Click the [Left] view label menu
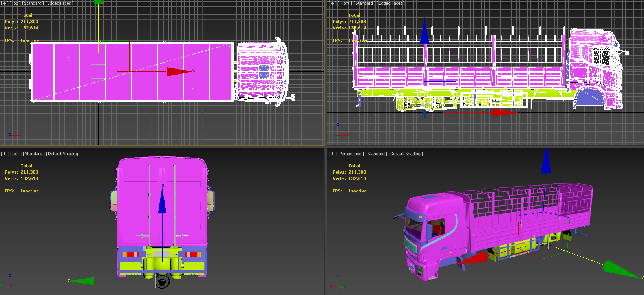This screenshot has width=644, height=295. (x=15, y=154)
